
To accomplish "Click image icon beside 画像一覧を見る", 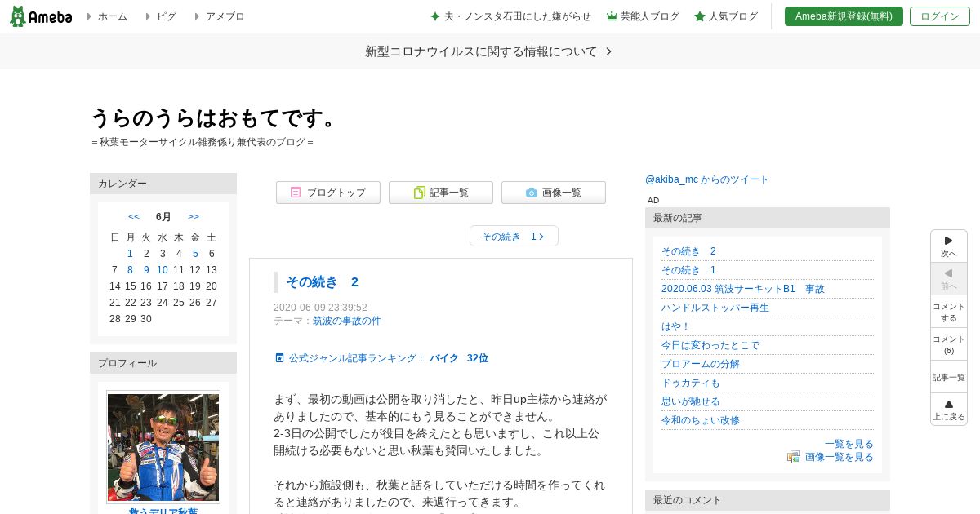I will click(x=794, y=457).
